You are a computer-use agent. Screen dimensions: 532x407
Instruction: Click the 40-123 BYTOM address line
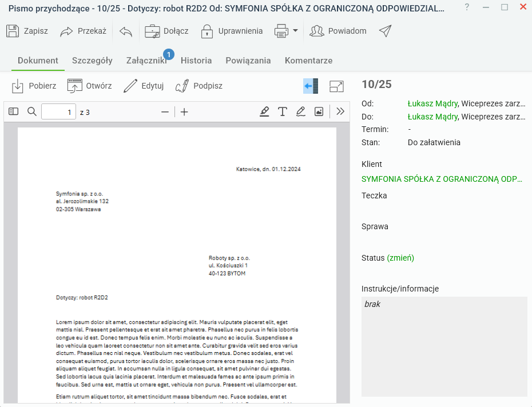(x=227, y=273)
